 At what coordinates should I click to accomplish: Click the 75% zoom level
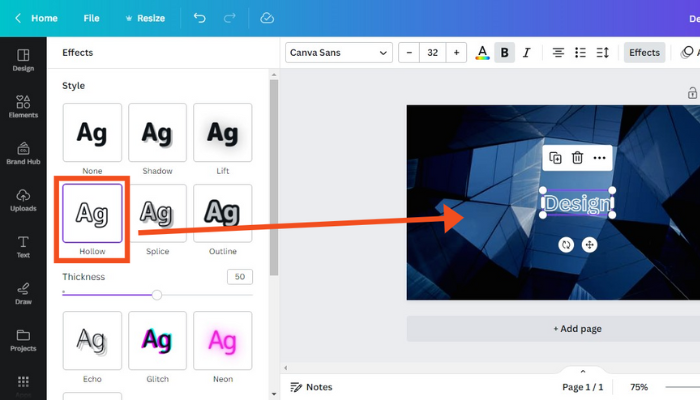(639, 387)
